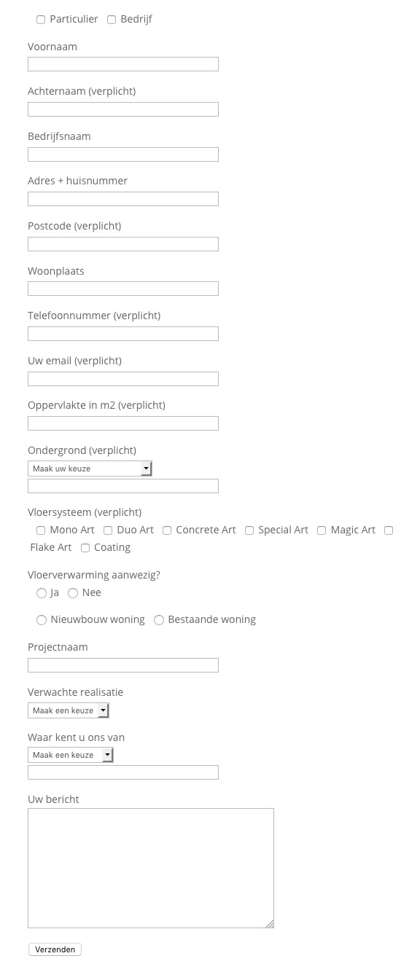Select the Projectnaam input field
The width and height of the screenshot is (420, 980).
coord(123,665)
